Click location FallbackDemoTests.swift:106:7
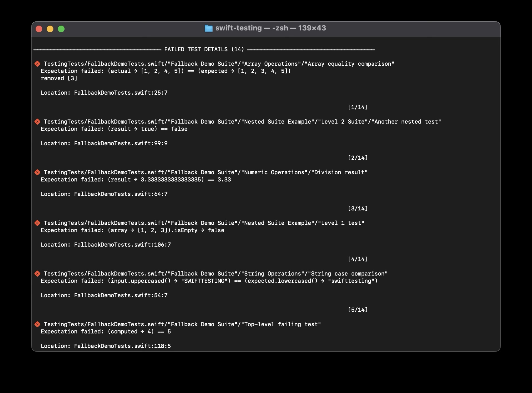532x393 pixels. coord(122,245)
